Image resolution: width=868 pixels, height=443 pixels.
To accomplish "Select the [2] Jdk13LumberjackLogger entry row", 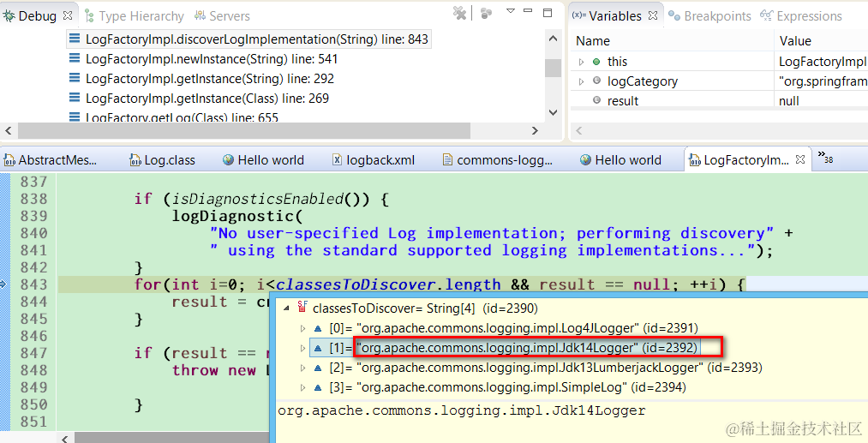I will tap(537, 367).
